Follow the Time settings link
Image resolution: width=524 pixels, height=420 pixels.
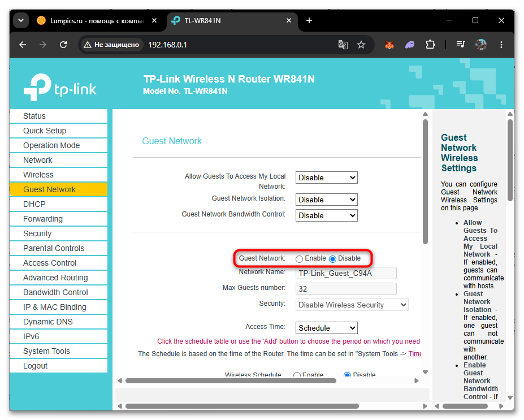click(414, 354)
